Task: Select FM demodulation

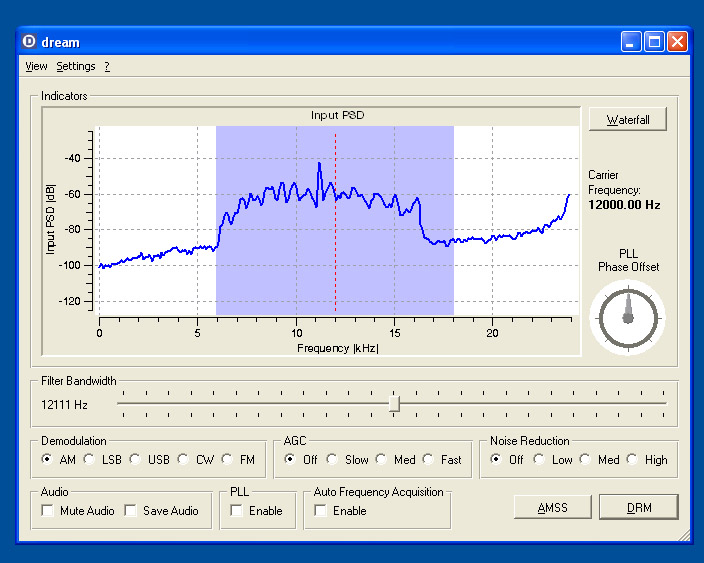Action: coord(229,460)
